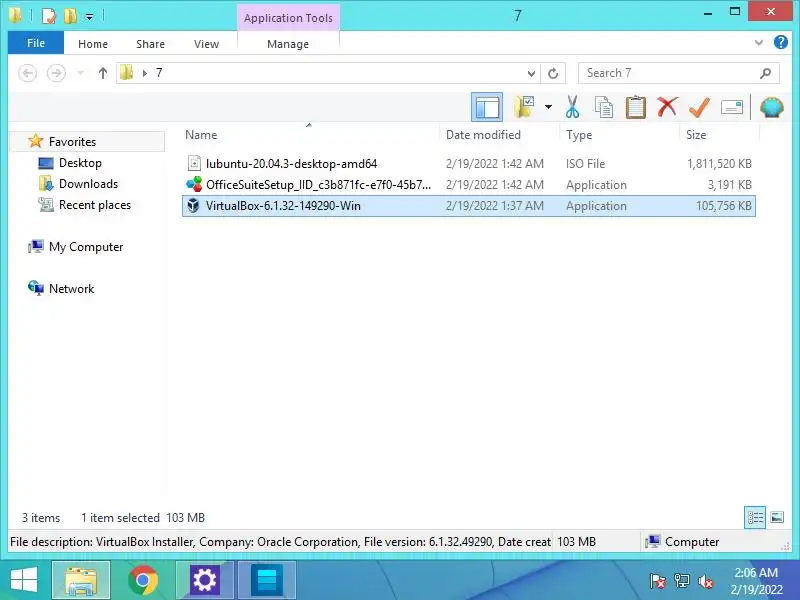The width and height of the screenshot is (800, 600).
Task: Click the rename card toolbar icon
Action: click(732, 107)
